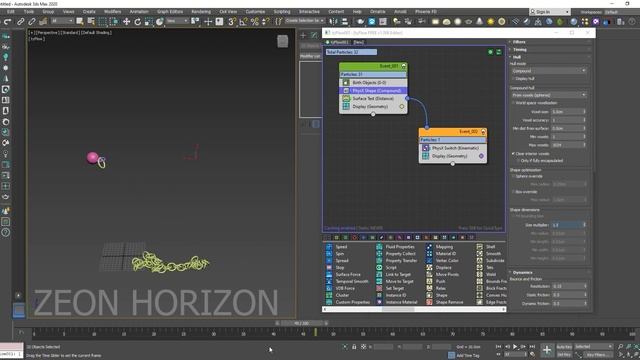This screenshot has height=360, width=640.
Task: Toggle Only if fully encapsulated checkbox
Action: [x=519, y=161]
